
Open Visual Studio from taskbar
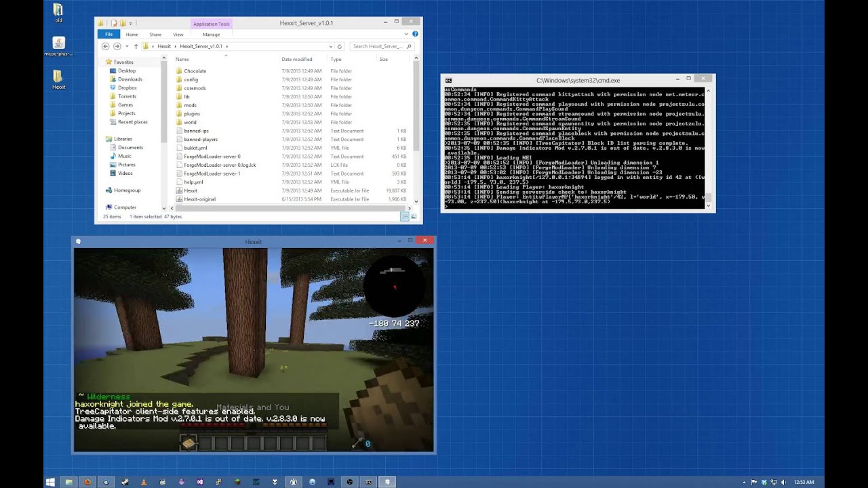point(199,482)
